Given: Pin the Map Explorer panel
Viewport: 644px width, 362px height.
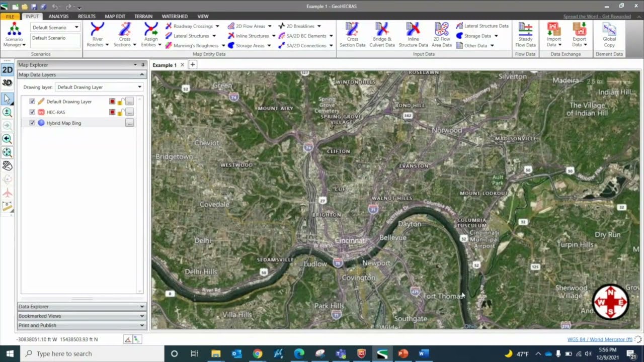Looking at the screenshot, I should pyautogui.click(x=143, y=65).
